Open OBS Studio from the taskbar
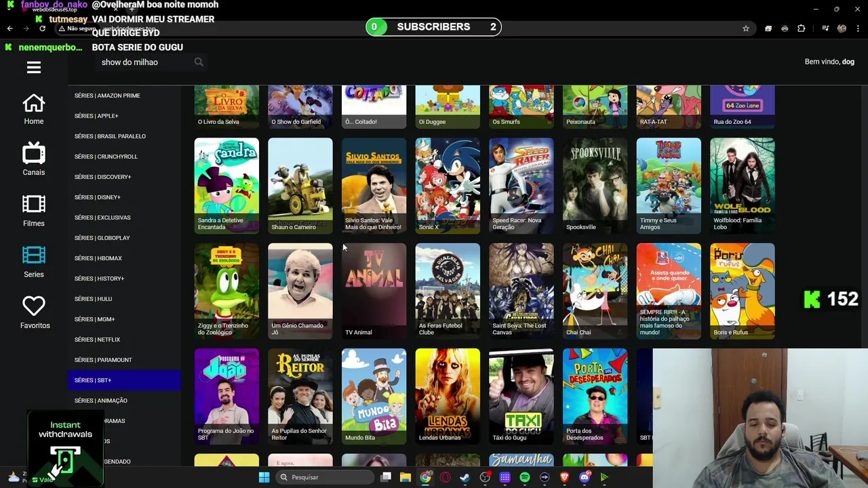This screenshot has width=868, height=488. click(x=485, y=477)
